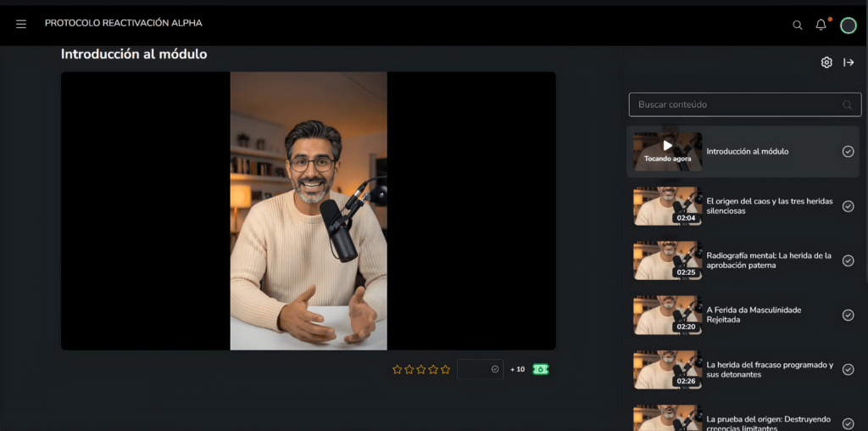The image size is (868, 431).
Task: Rate the lesson one star
Action: 398,369
